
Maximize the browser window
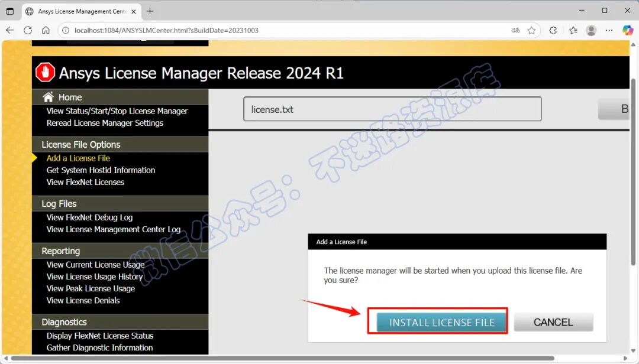click(605, 11)
